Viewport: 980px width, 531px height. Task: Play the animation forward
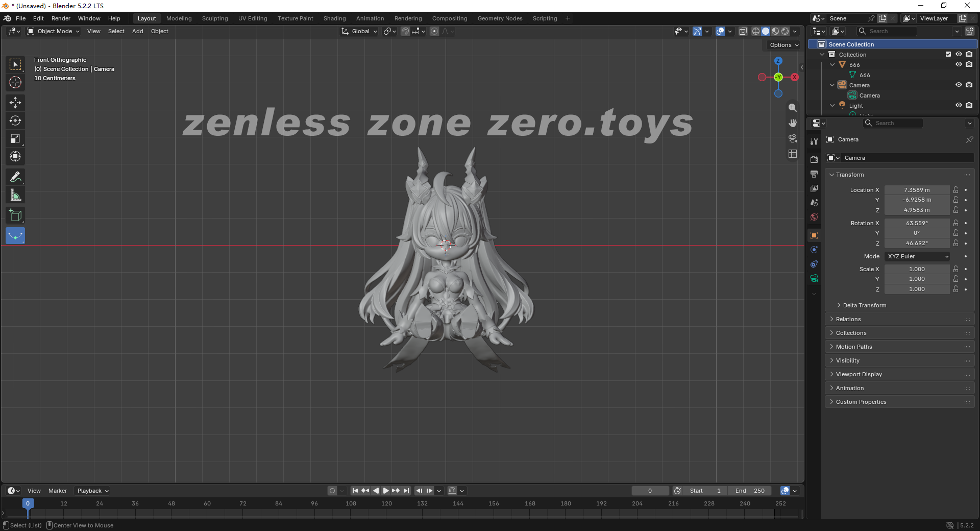386,491
